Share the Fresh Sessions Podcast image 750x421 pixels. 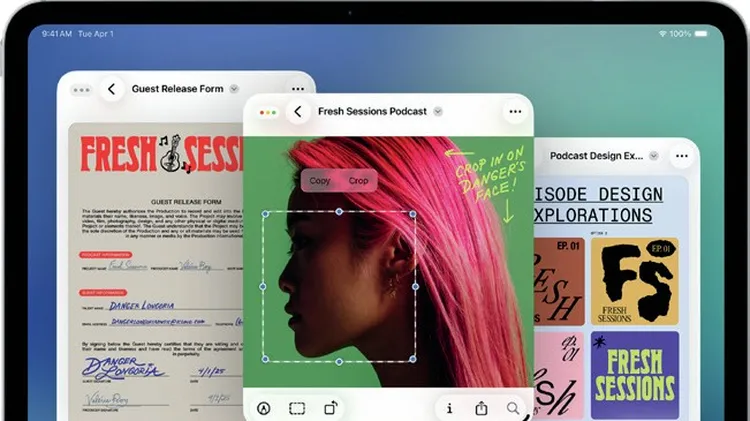481,408
